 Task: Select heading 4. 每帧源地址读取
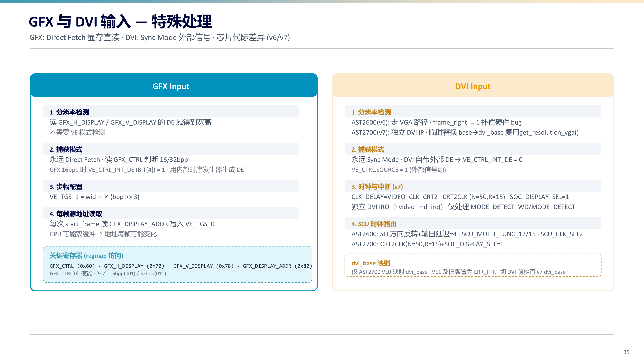(x=76, y=214)
